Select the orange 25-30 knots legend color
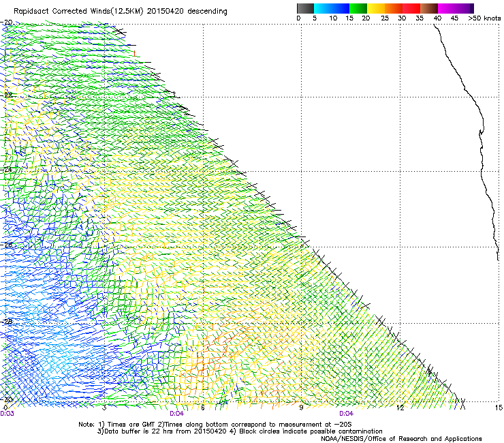The width and height of the screenshot is (504, 443). (x=394, y=8)
